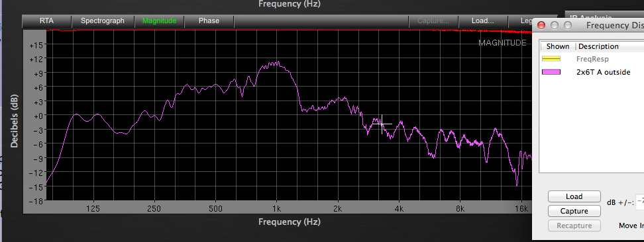This screenshot has width=644, height=242.
Task: Click the Shown column header
Action: point(558,46)
